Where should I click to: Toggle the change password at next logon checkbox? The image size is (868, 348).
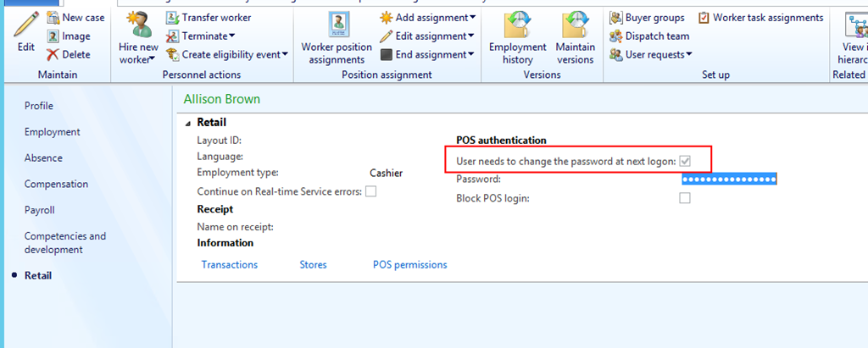tap(685, 161)
